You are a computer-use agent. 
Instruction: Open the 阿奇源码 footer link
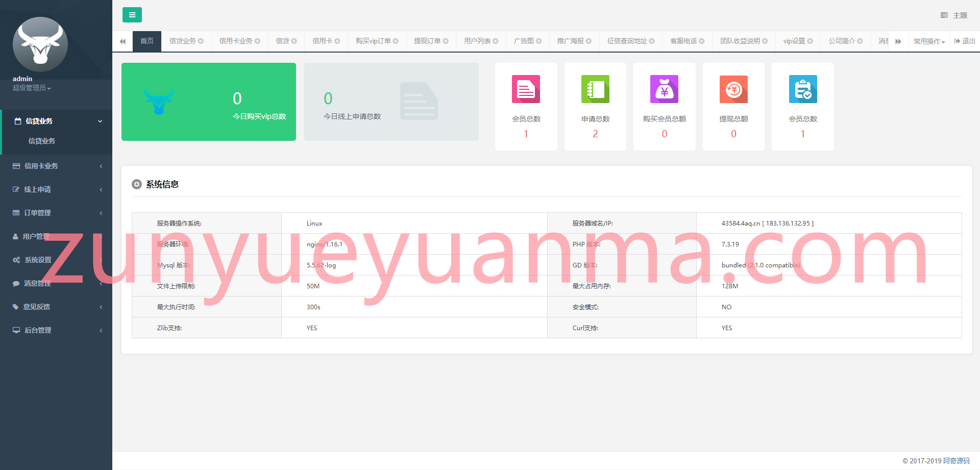(957, 461)
